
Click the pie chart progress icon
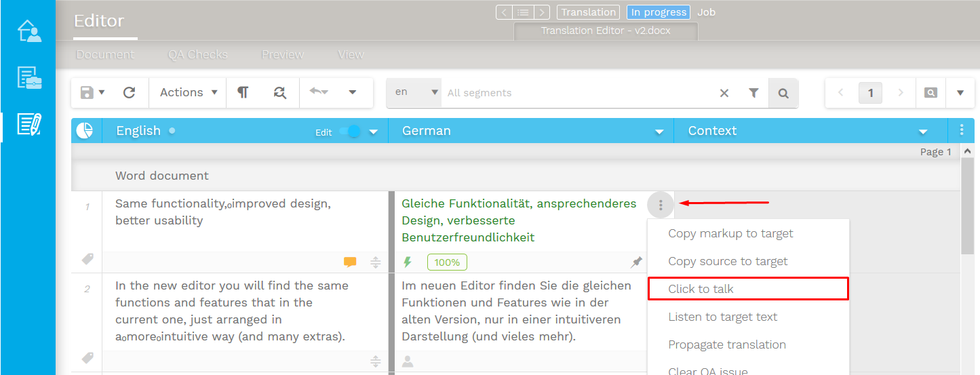click(x=85, y=131)
